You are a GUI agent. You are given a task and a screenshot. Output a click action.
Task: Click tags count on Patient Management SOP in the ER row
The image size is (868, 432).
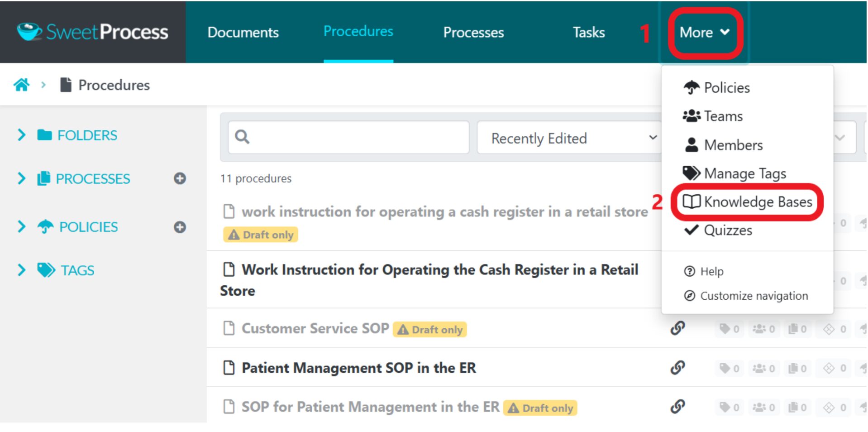pos(730,369)
